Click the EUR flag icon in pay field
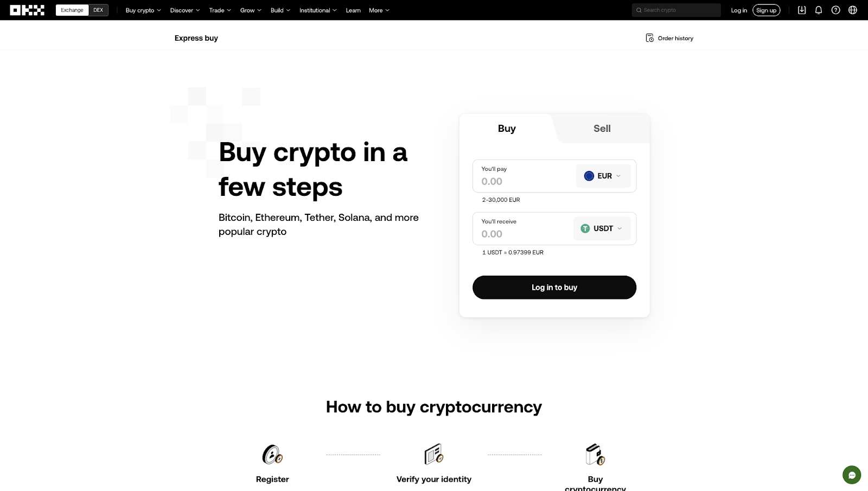 [x=589, y=176]
